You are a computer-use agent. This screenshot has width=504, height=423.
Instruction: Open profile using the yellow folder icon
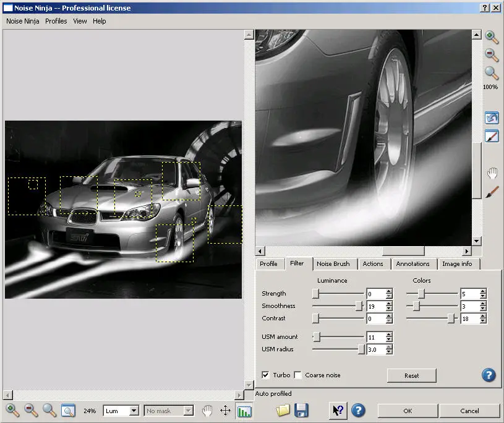coord(283,411)
